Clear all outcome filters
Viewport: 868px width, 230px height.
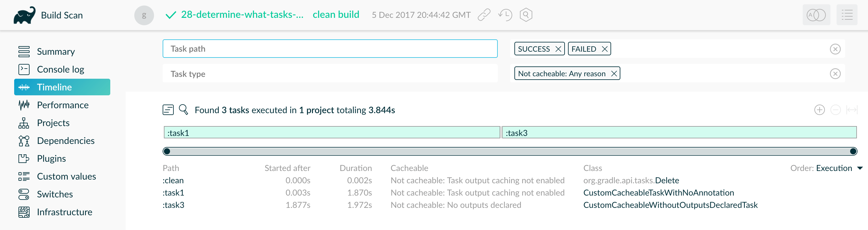point(835,49)
